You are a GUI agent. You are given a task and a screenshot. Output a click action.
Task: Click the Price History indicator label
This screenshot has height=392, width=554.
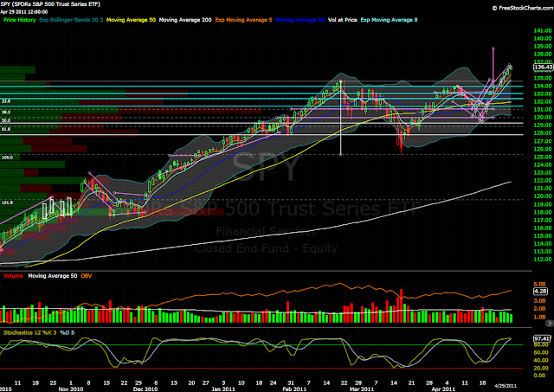pyautogui.click(x=19, y=20)
